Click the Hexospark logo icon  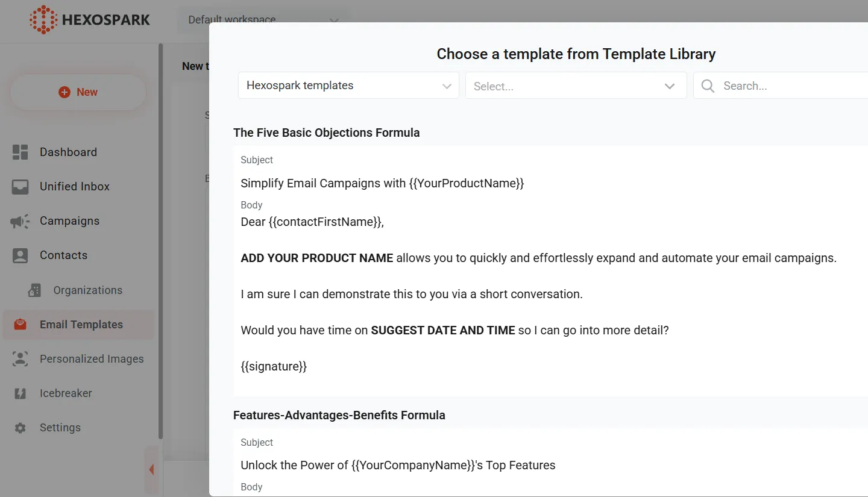click(43, 20)
